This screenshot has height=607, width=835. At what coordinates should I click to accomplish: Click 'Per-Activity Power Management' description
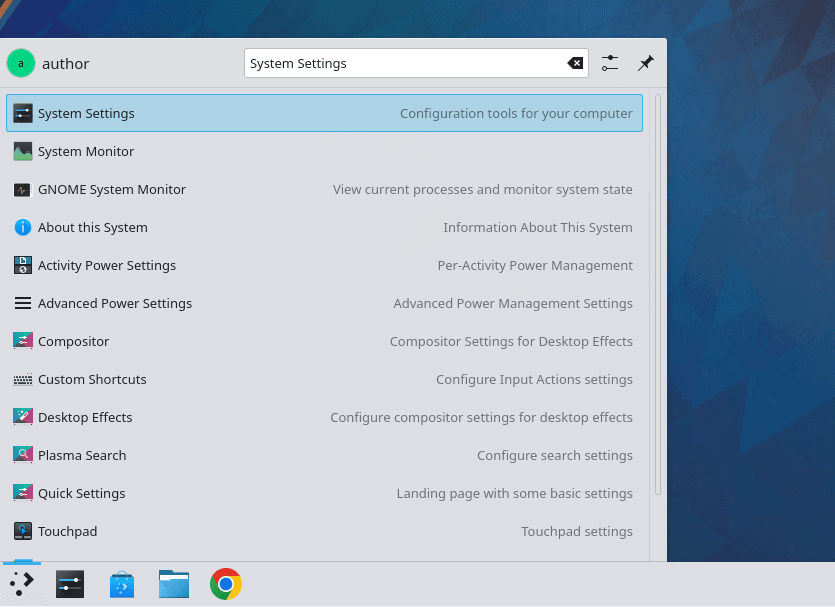click(535, 265)
